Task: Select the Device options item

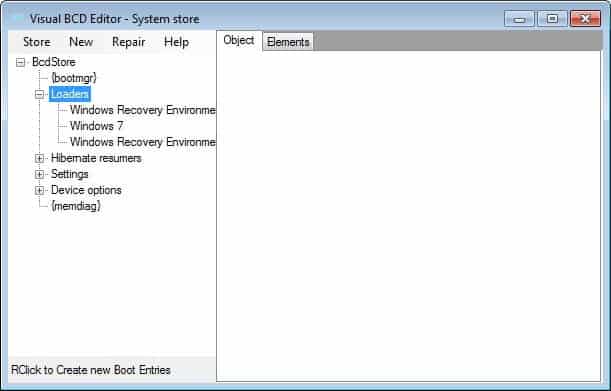Action: coord(86,190)
